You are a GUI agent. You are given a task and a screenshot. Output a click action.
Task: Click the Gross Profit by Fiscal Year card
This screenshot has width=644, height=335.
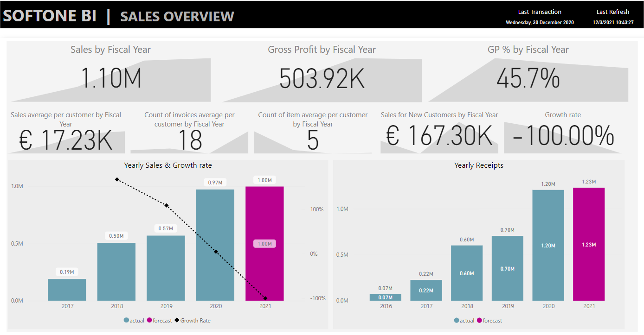322,74
